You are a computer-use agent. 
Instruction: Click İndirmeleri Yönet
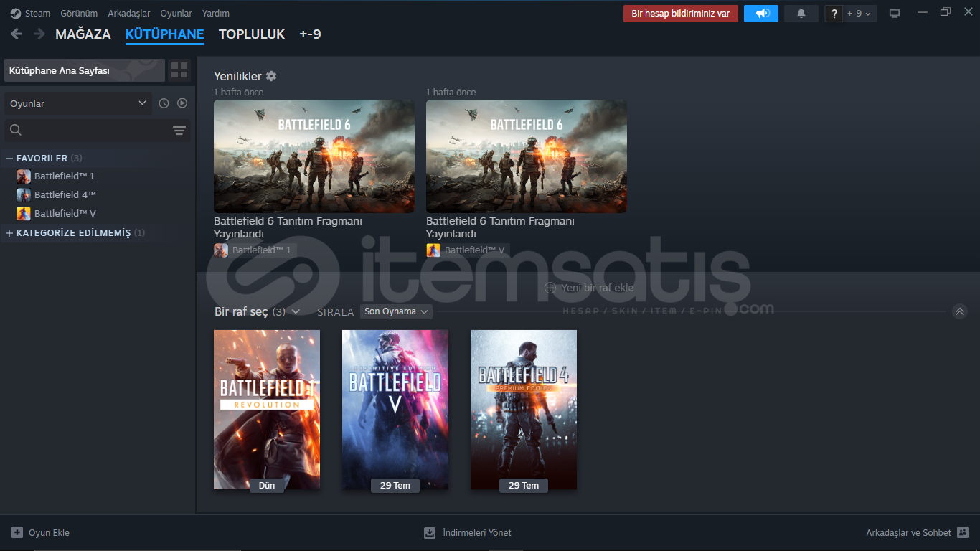tap(477, 532)
